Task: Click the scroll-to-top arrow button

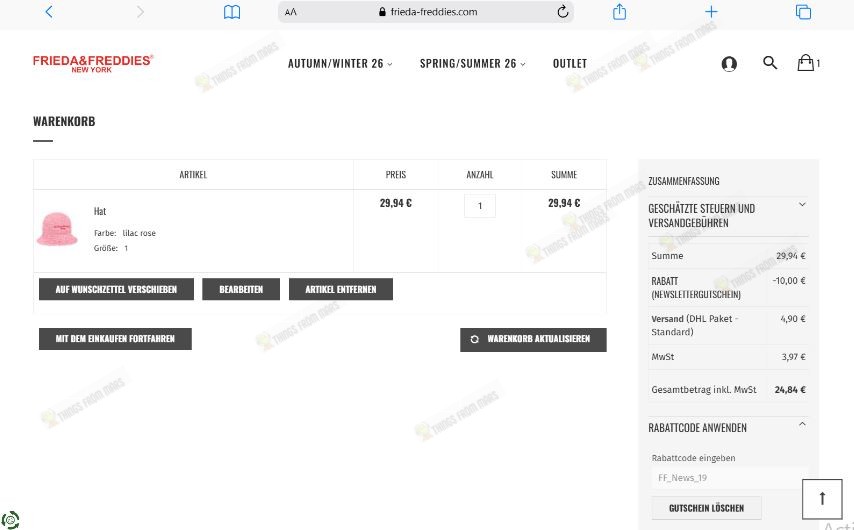Action: [x=822, y=499]
